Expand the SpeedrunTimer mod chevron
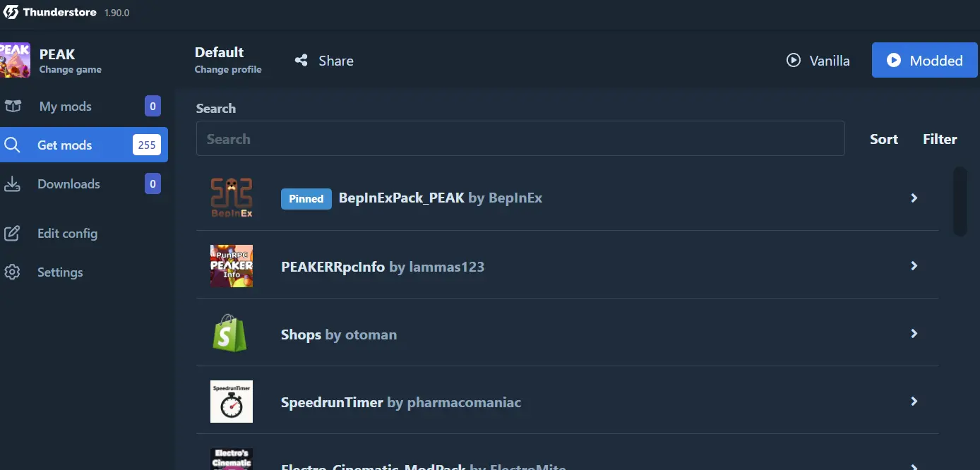The width and height of the screenshot is (980, 470). pyautogui.click(x=914, y=402)
